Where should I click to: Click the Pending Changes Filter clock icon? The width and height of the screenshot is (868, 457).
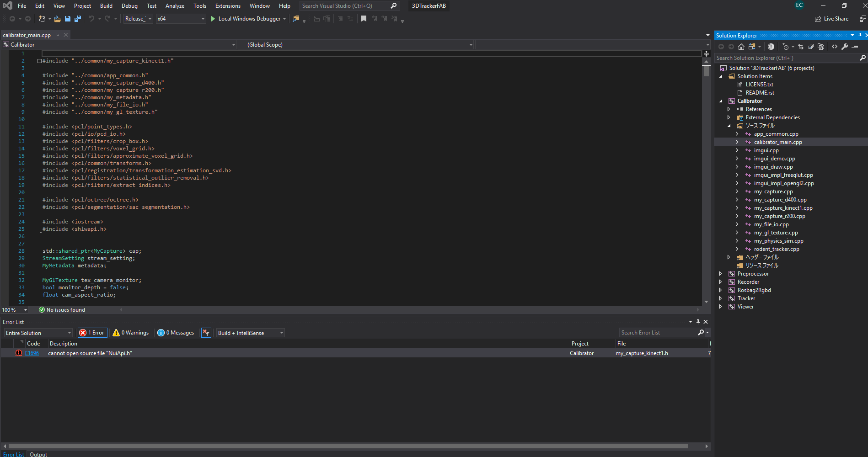pyautogui.click(x=786, y=47)
